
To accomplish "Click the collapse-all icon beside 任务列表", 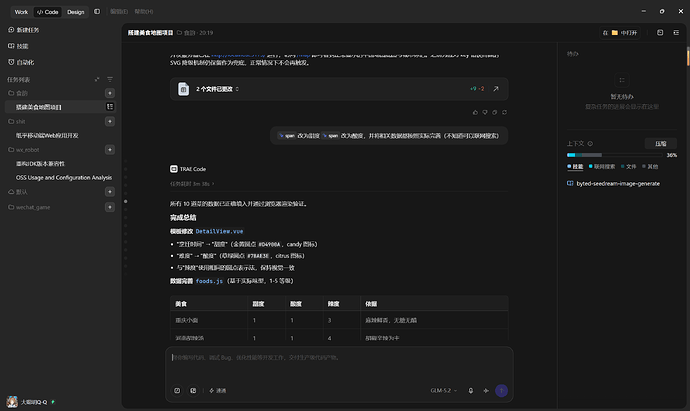I will pyautogui.click(x=97, y=80).
